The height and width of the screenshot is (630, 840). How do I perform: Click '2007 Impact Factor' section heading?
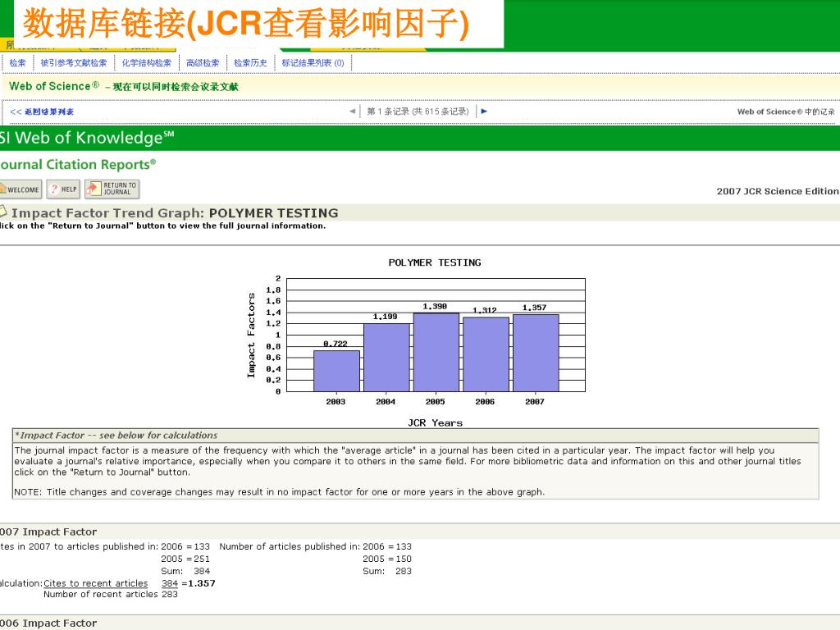48,532
